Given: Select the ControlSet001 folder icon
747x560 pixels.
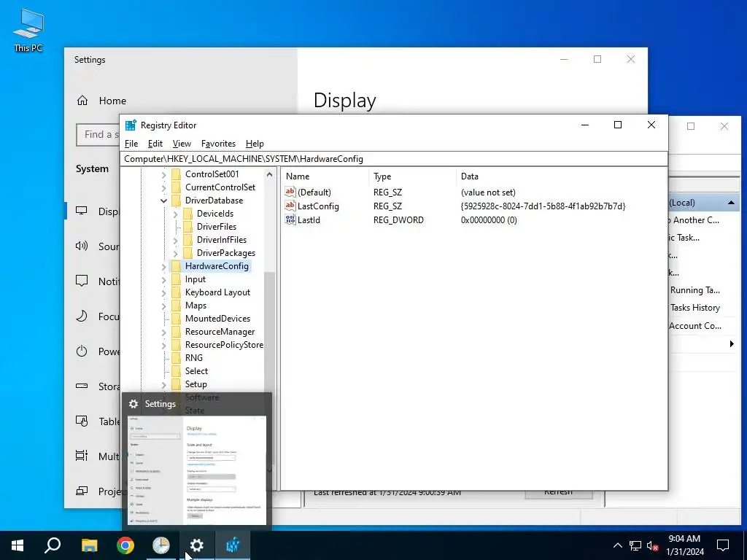Looking at the screenshot, I should click(x=177, y=174).
